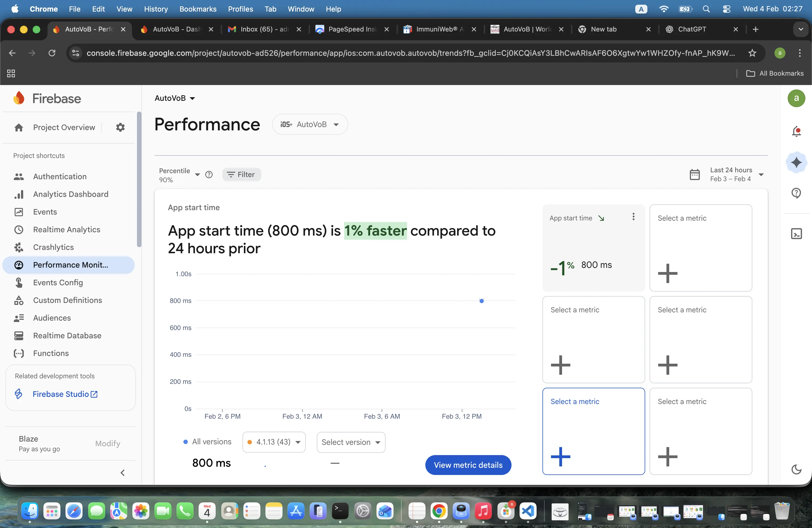Launch Gemini sparkle assistant icon
This screenshot has width=812, height=528.
[x=796, y=162]
